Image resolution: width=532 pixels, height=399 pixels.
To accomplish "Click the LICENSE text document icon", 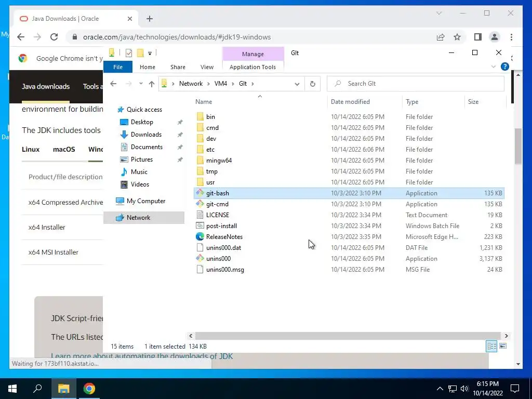I will click(200, 215).
